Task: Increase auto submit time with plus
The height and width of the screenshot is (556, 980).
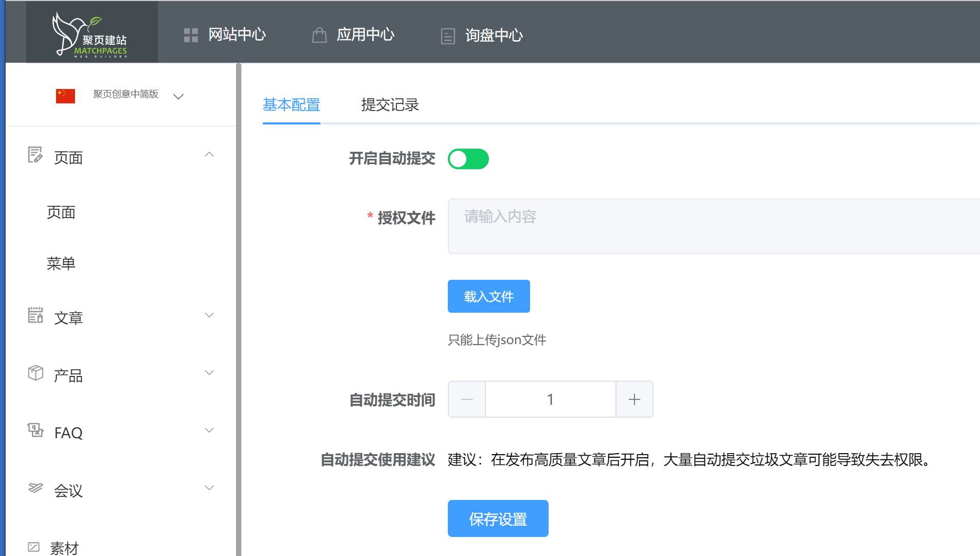Action: [x=634, y=399]
